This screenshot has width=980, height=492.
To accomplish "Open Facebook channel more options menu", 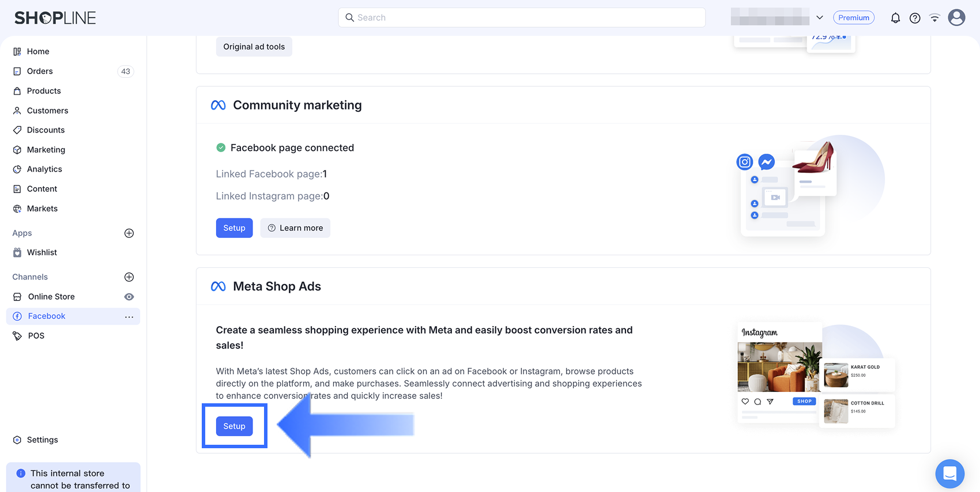I will click(x=129, y=317).
